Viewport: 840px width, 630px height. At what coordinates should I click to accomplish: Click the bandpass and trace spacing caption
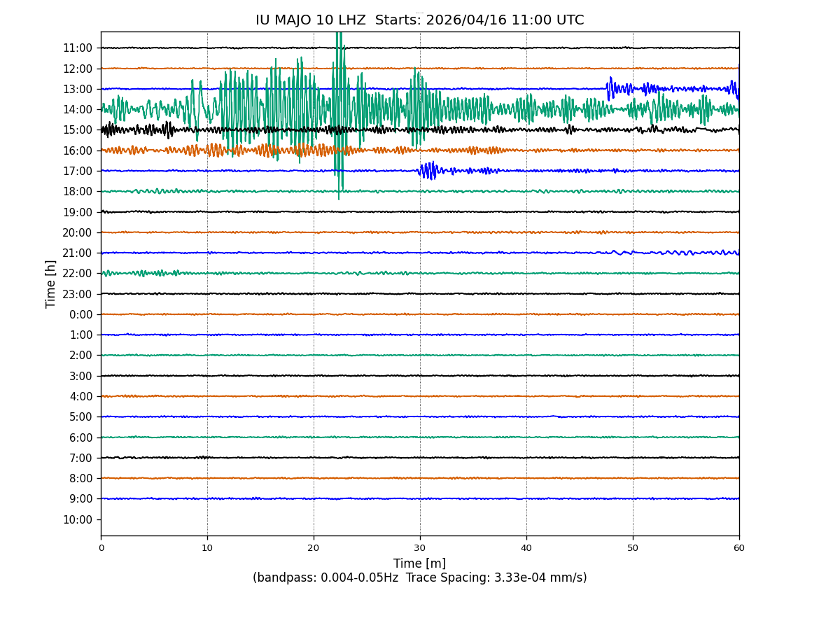coord(419,578)
